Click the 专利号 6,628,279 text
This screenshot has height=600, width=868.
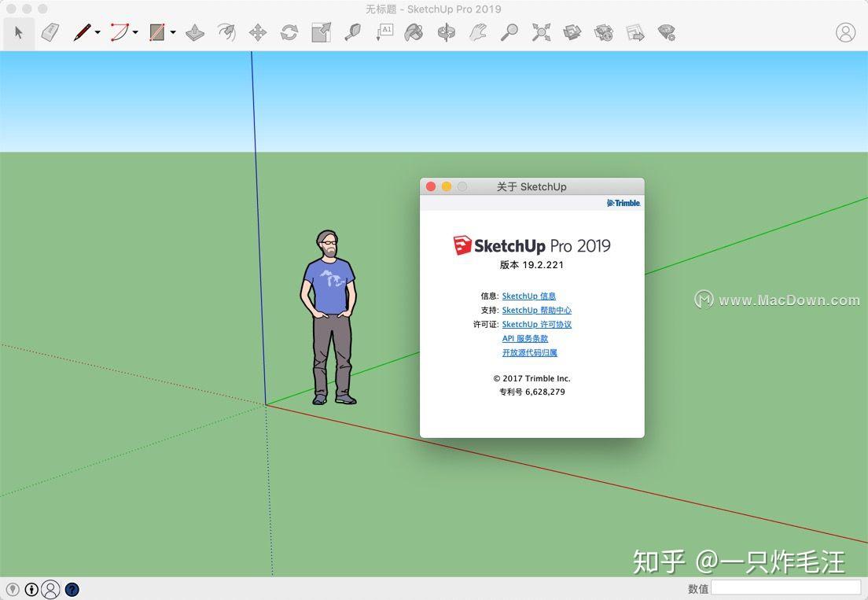(x=532, y=392)
